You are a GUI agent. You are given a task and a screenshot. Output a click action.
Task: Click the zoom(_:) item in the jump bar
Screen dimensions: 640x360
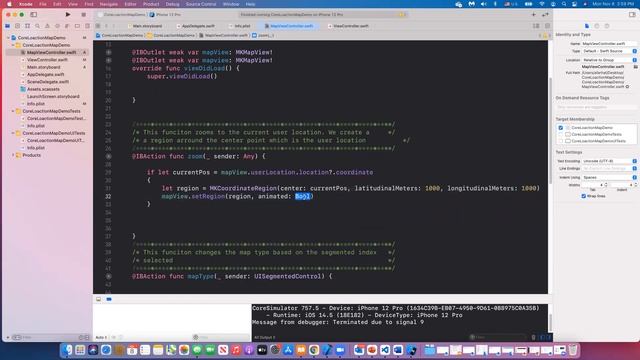click(263, 36)
